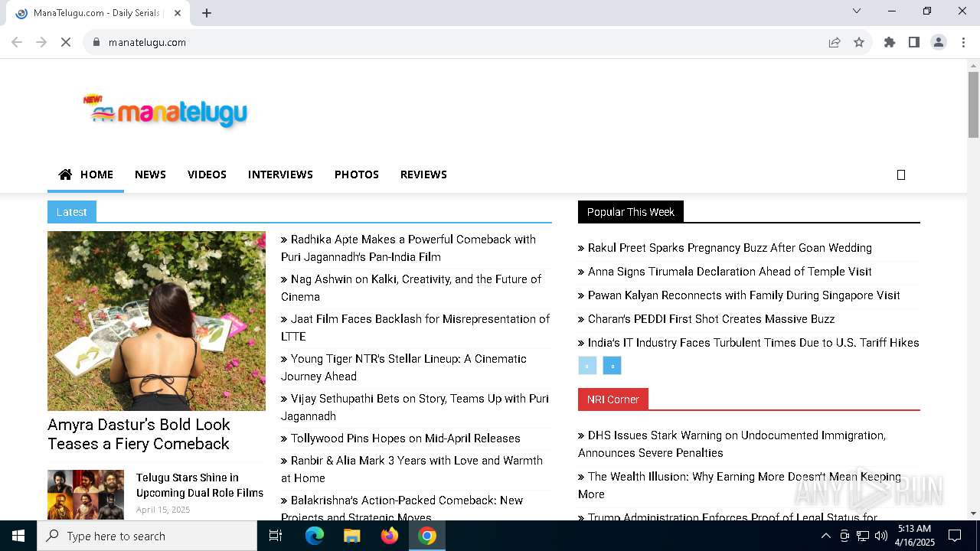This screenshot has height=551, width=980.
Task: Click the Popular This Week heading
Action: tap(631, 212)
